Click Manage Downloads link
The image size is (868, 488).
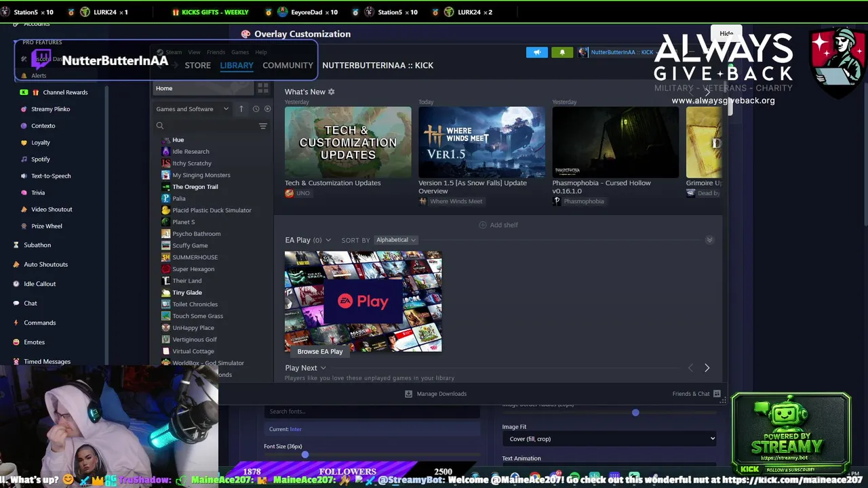click(x=441, y=394)
